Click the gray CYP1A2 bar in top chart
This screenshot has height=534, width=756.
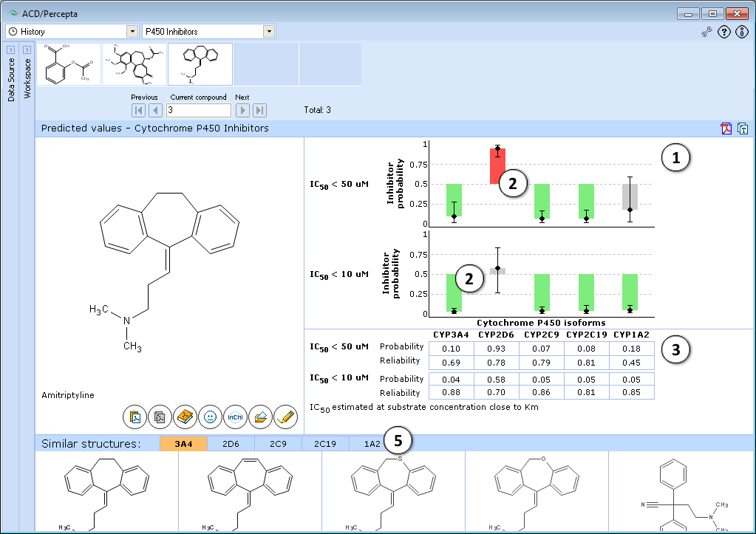click(x=630, y=196)
